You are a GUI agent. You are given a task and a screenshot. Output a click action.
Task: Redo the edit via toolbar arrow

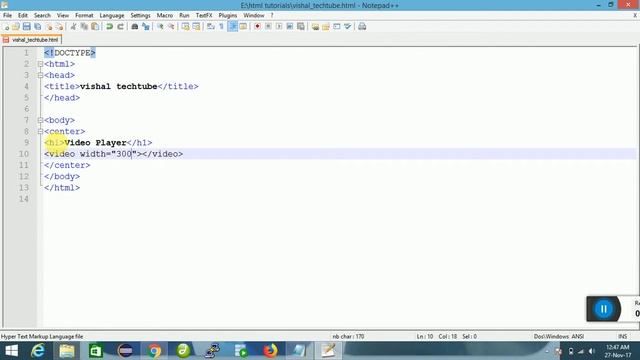(x=120, y=27)
